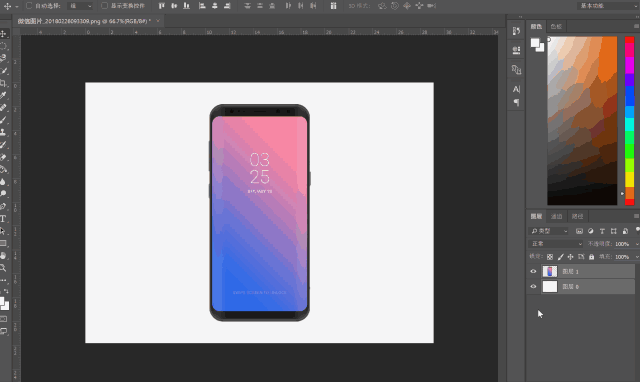Select the Type tool
640x382 pixels.
pyautogui.click(x=3, y=219)
